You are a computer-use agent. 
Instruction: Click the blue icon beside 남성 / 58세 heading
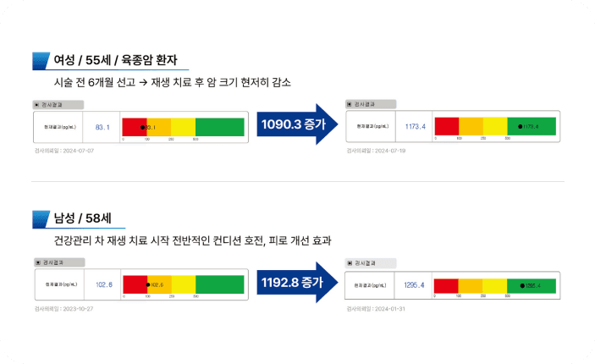(x=41, y=219)
